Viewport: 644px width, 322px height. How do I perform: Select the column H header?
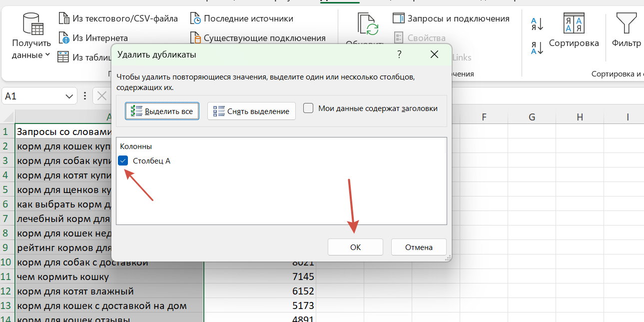(x=580, y=117)
